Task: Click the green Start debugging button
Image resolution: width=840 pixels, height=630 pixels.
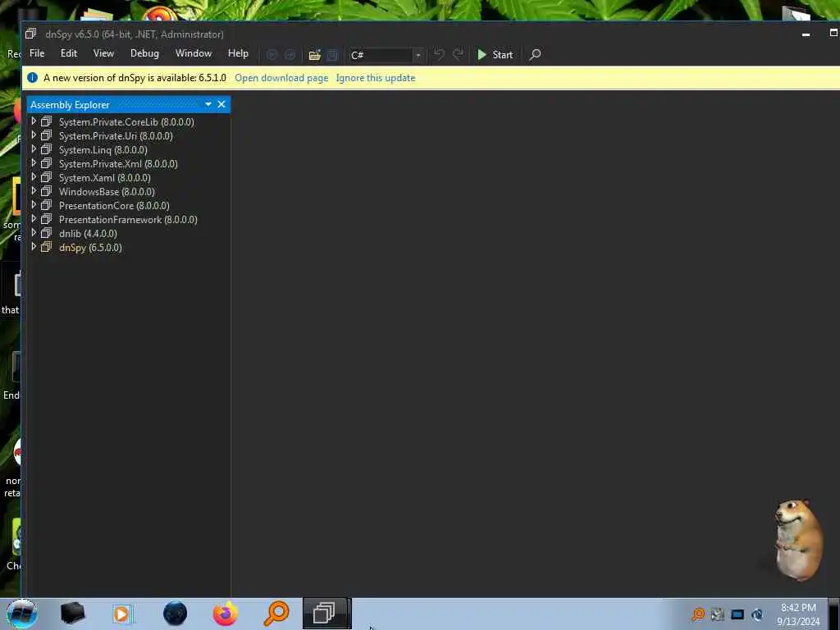Action: pyautogui.click(x=495, y=55)
